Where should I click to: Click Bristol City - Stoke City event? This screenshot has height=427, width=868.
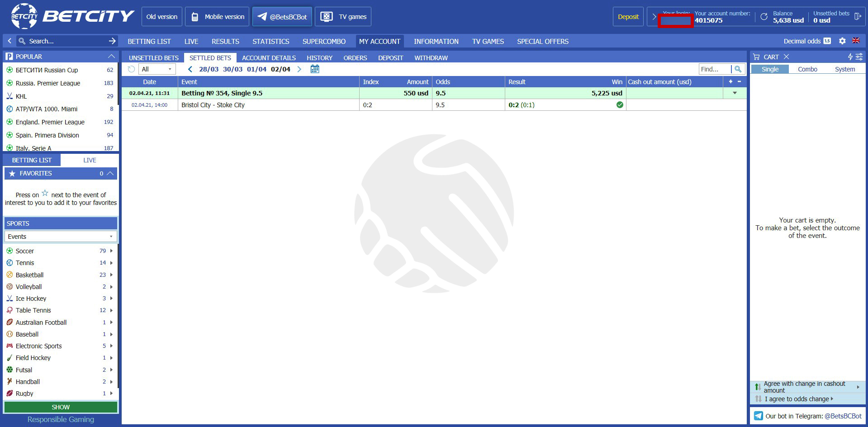pos(213,104)
